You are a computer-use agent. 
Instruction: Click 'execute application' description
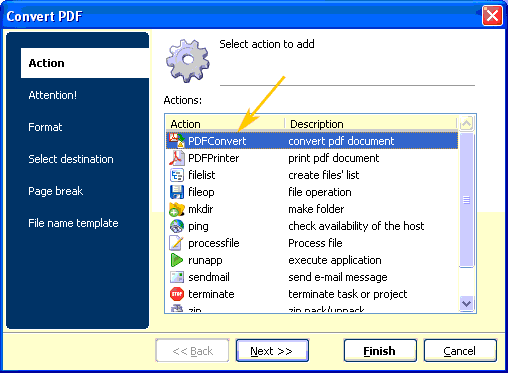pyautogui.click(x=335, y=260)
